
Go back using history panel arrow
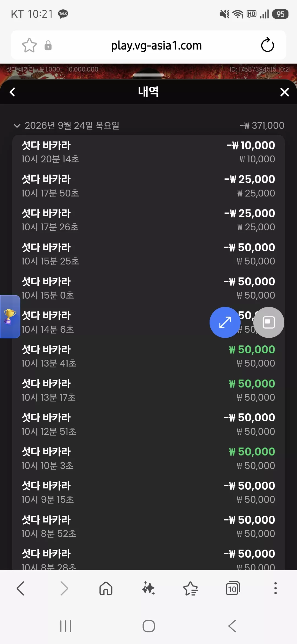pos(12,92)
